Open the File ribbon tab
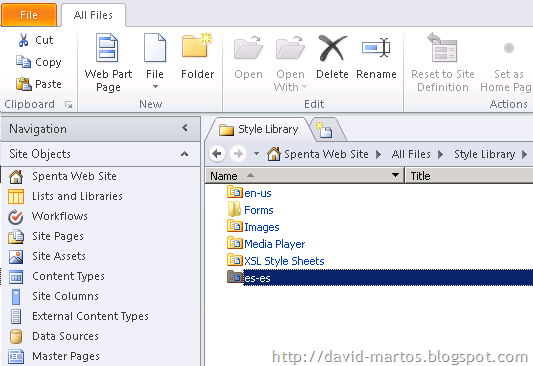Viewport: 533px width, 366px height. pyautogui.click(x=29, y=15)
